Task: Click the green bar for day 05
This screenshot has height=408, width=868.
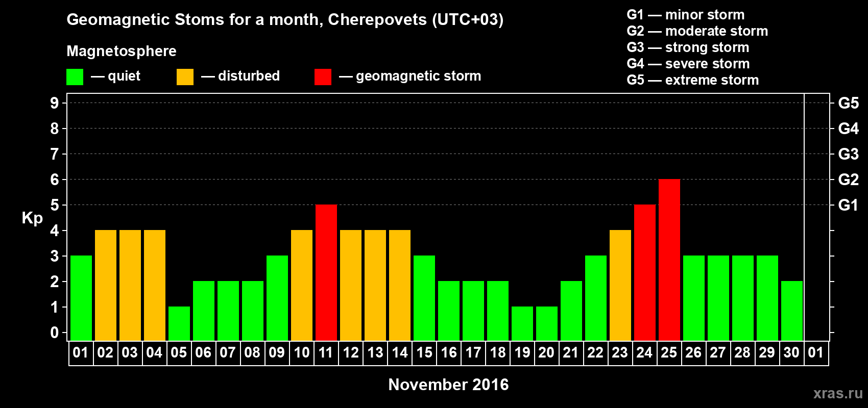Action: [x=179, y=324]
